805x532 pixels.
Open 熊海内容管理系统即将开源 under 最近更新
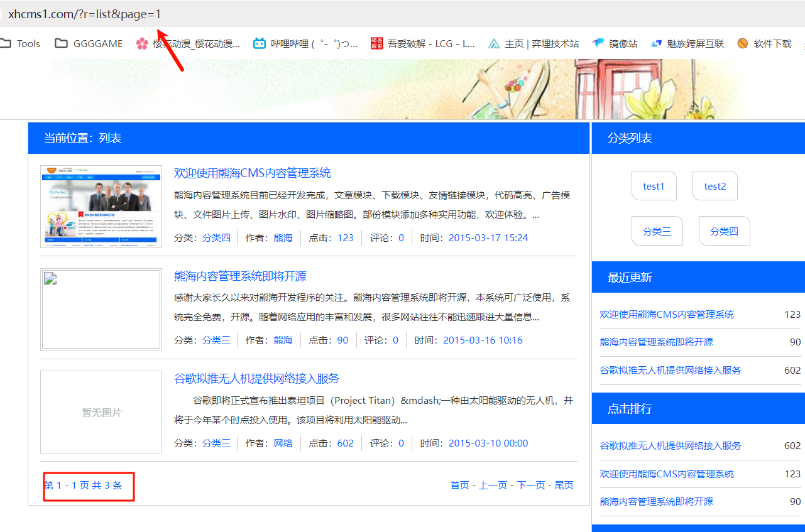coord(657,342)
